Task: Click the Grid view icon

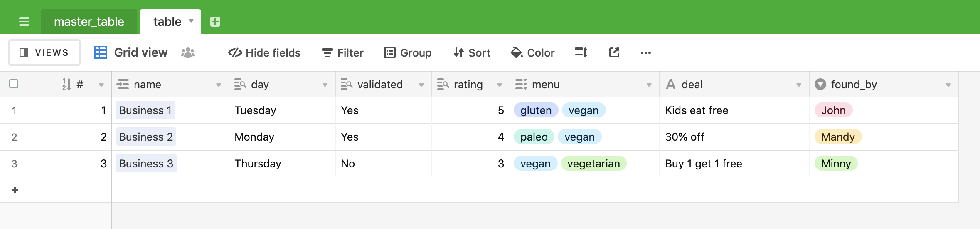Action: click(101, 52)
